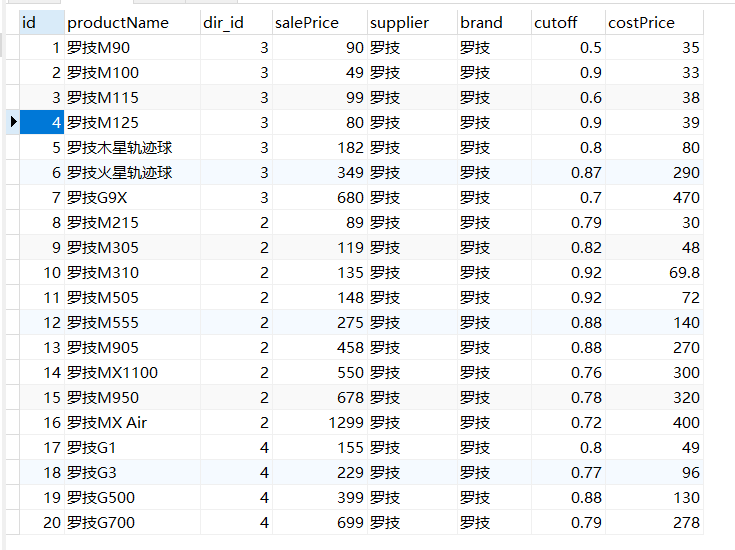The height and width of the screenshot is (550, 735).
Task: Select id cell 10
Action: tap(42, 272)
